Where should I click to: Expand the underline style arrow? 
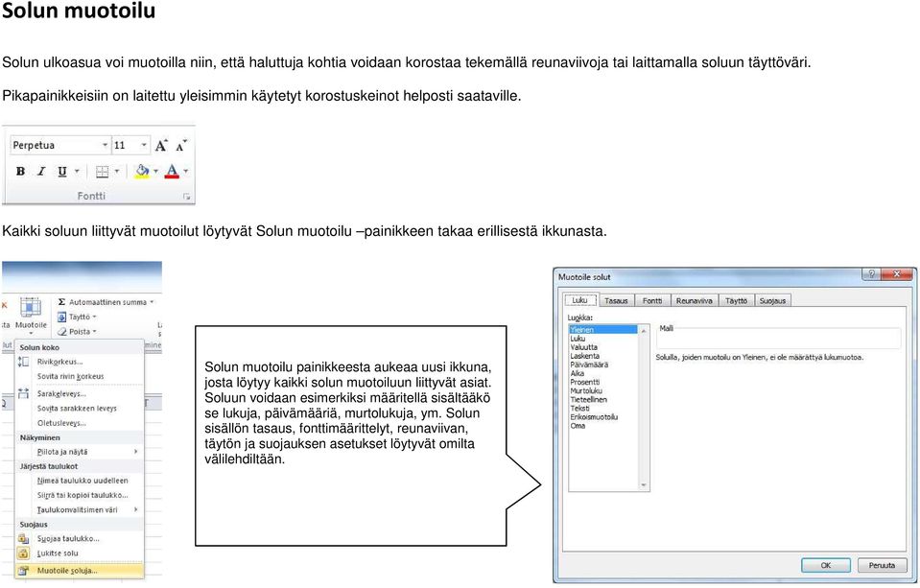(x=77, y=172)
